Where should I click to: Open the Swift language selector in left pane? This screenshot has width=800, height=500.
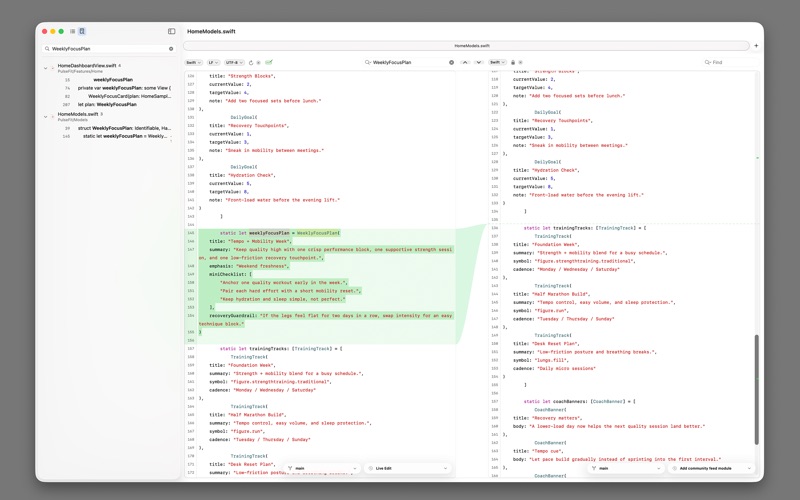pyautogui.click(x=193, y=62)
